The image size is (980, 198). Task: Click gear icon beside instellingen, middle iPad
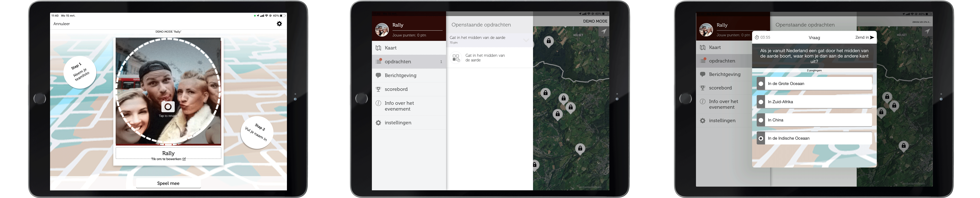[378, 123]
